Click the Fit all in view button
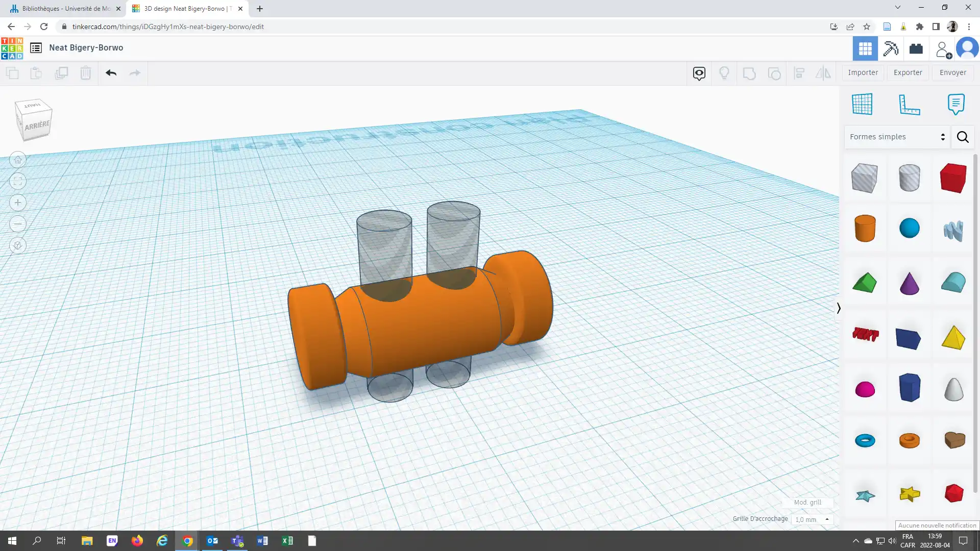 [18, 182]
